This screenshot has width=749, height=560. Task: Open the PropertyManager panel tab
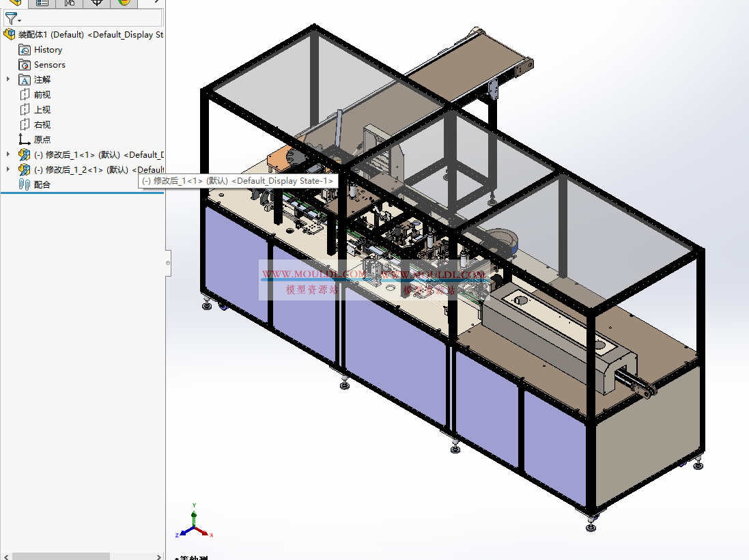tap(42, 3)
